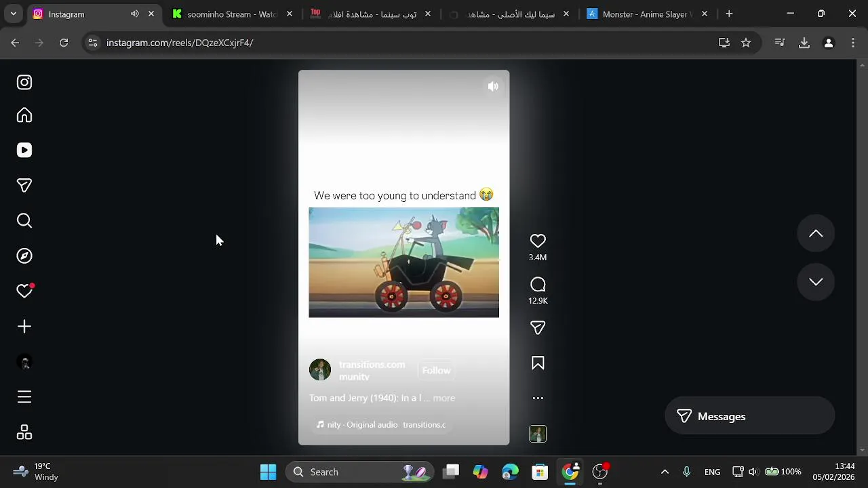Open audio thumbnail beside the reel
The image size is (868, 488).
click(x=538, y=434)
